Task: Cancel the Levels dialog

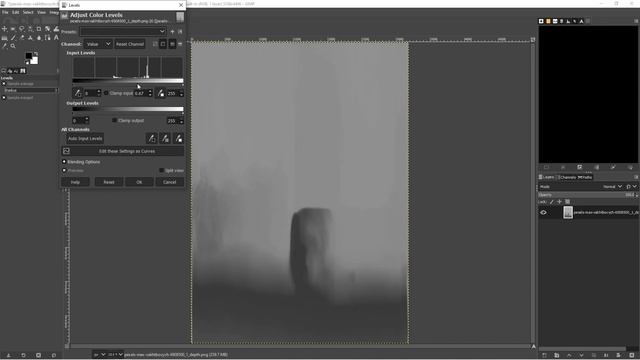Action: (169, 182)
